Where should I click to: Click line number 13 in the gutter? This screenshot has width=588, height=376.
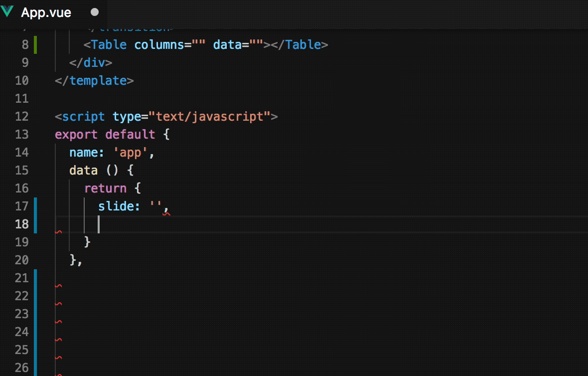22,135
